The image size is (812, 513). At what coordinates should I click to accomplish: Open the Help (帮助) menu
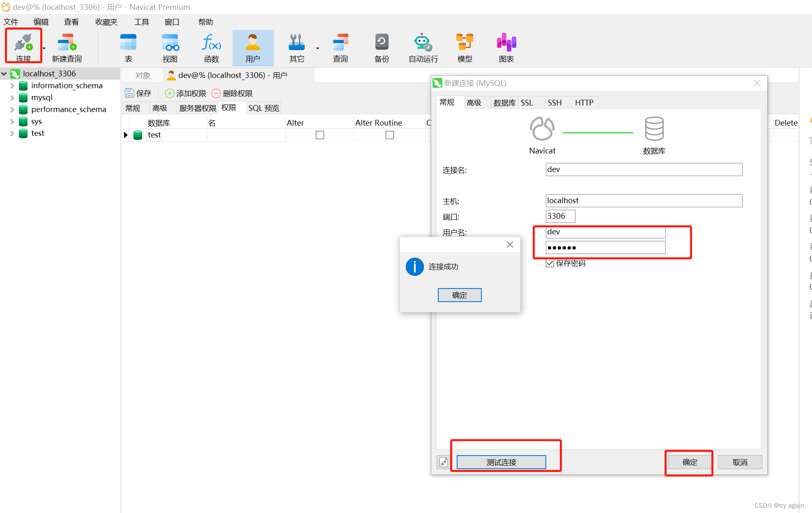click(206, 22)
